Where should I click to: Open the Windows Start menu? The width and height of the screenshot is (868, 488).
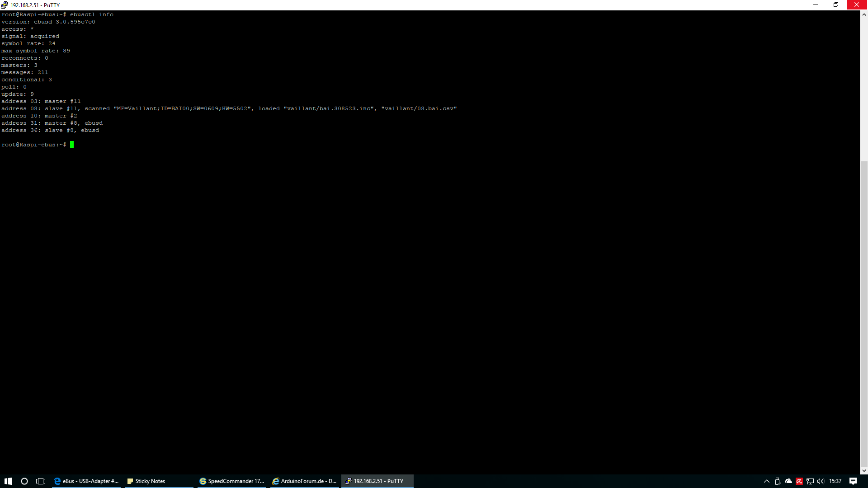[x=8, y=481]
